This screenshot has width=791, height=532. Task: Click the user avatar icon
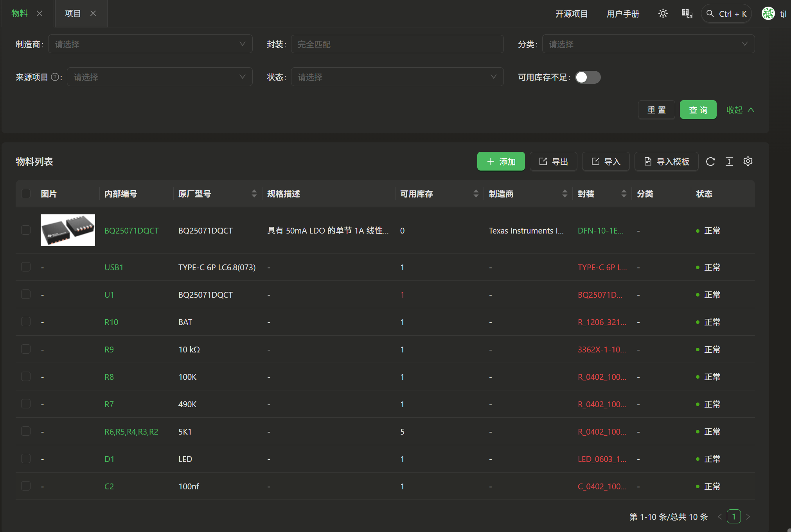click(768, 14)
